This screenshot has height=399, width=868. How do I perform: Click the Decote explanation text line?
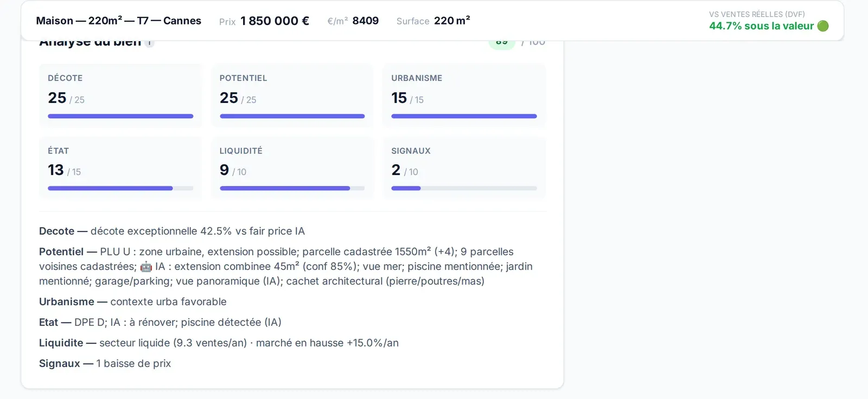coord(172,231)
